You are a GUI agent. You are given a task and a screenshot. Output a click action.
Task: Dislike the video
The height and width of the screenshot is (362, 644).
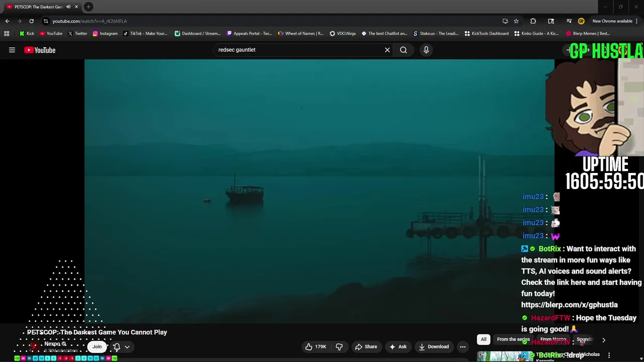click(339, 346)
